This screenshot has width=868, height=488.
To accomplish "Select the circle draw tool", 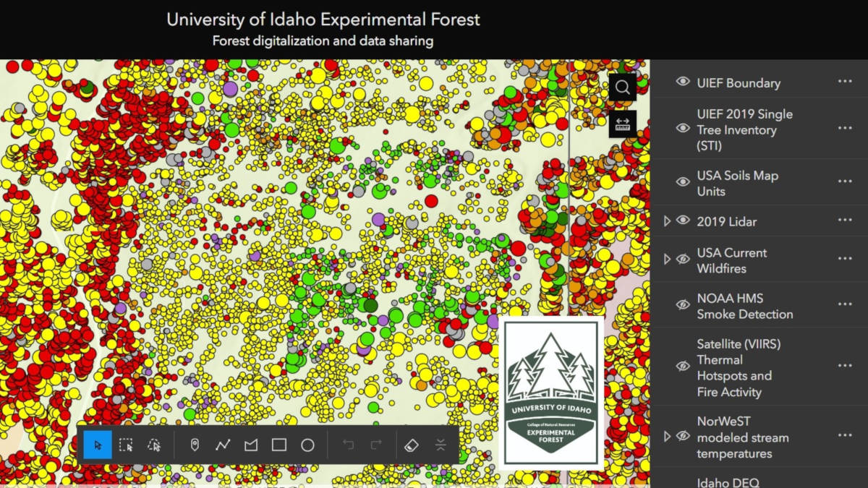I will point(307,445).
